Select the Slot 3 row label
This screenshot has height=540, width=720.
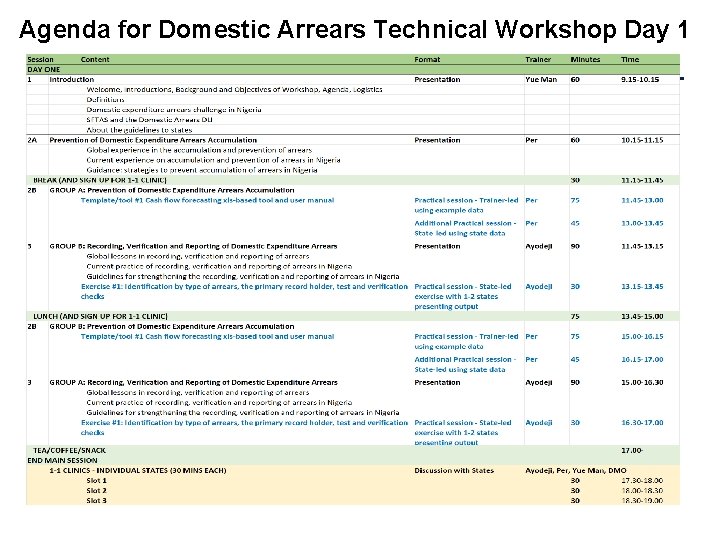(96, 501)
